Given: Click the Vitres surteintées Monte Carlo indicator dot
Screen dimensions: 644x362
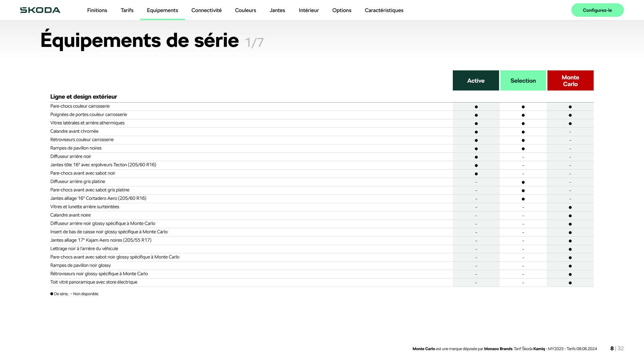Looking at the screenshot, I should pos(570,207).
